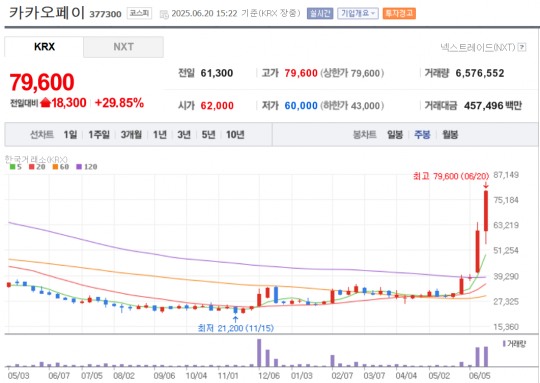540x383 pixels.
Task: Click the red up-arrow icon beside 18,300
Action: coord(45,103)
